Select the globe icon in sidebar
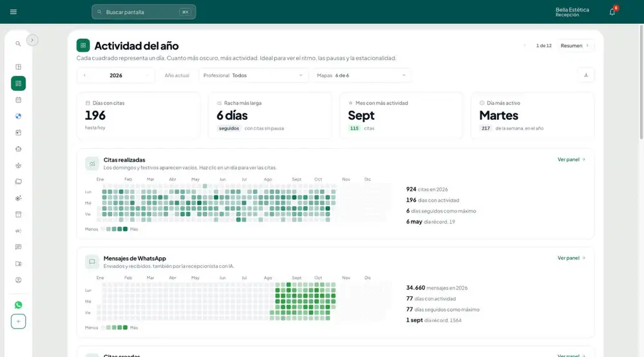This screenshot has width=644, height=357. coord(18,116)
